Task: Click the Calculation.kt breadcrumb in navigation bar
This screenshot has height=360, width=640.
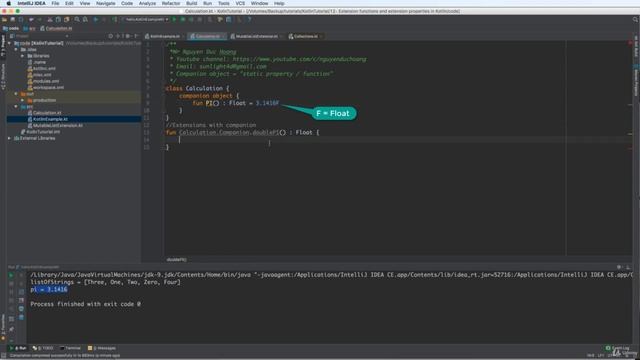Action: [x=56, y=29]
